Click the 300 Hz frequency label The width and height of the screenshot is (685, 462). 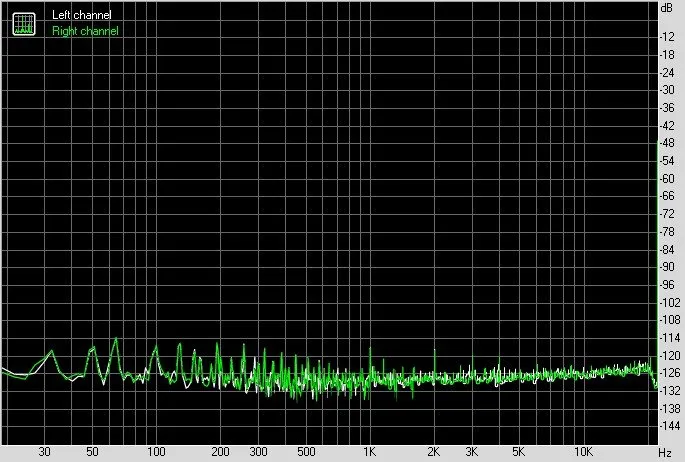(258, 452)
